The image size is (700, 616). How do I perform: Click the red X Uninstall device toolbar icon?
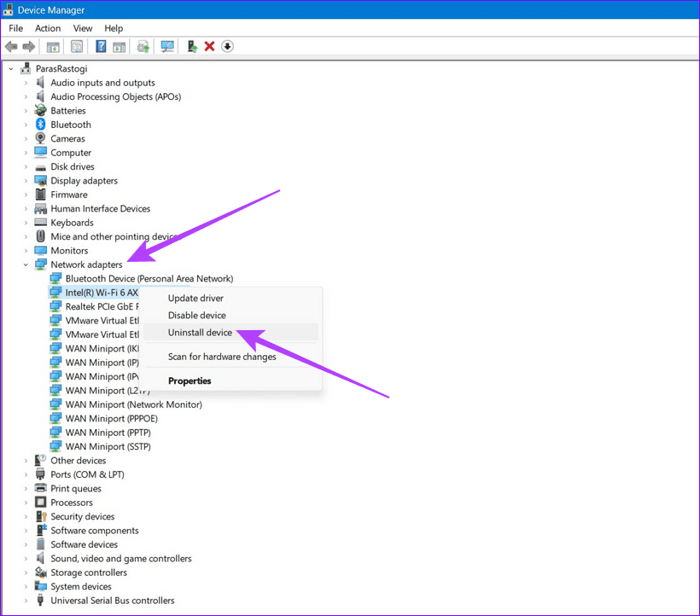point(209,46)
